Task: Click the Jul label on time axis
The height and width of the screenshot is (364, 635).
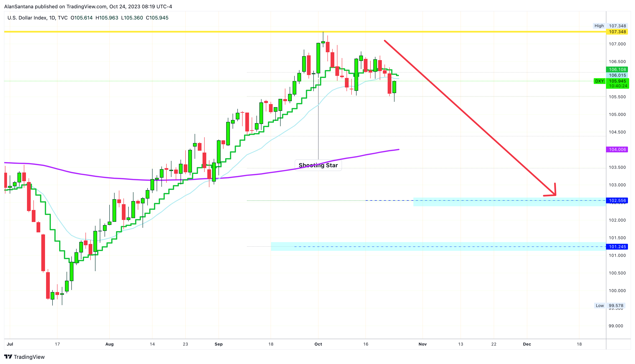Action: pyautogui.click(x=10, y=344)
